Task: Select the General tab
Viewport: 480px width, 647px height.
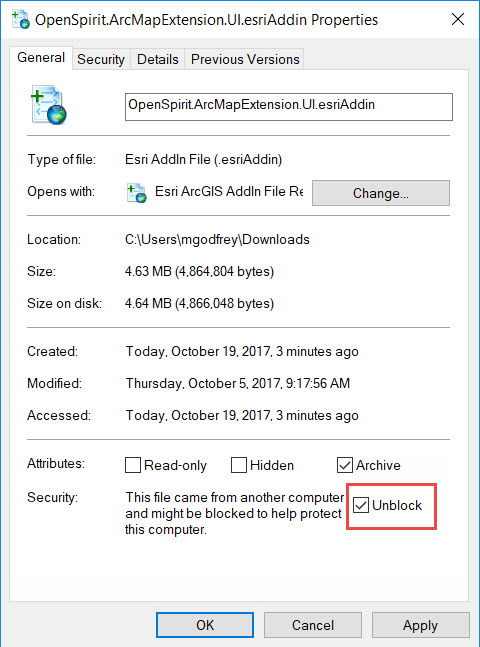Action: click(x=41, y=58)
